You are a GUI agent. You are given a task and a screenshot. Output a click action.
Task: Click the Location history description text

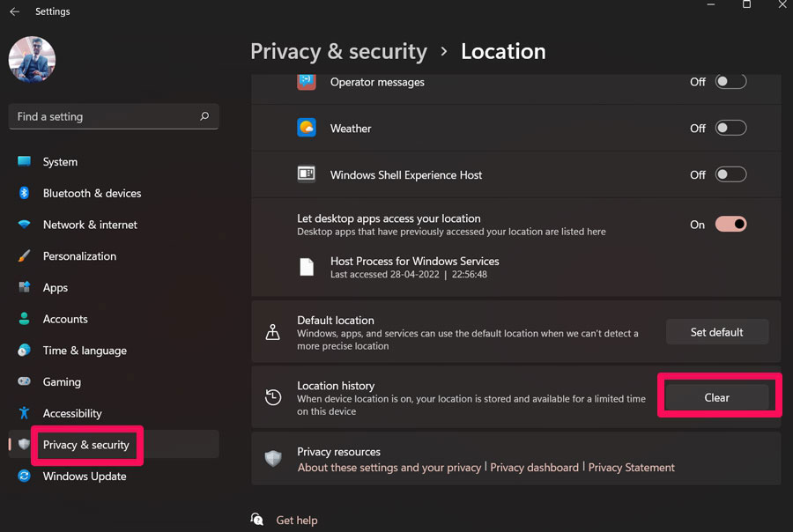pyautogui.click(x=471, y=405)
